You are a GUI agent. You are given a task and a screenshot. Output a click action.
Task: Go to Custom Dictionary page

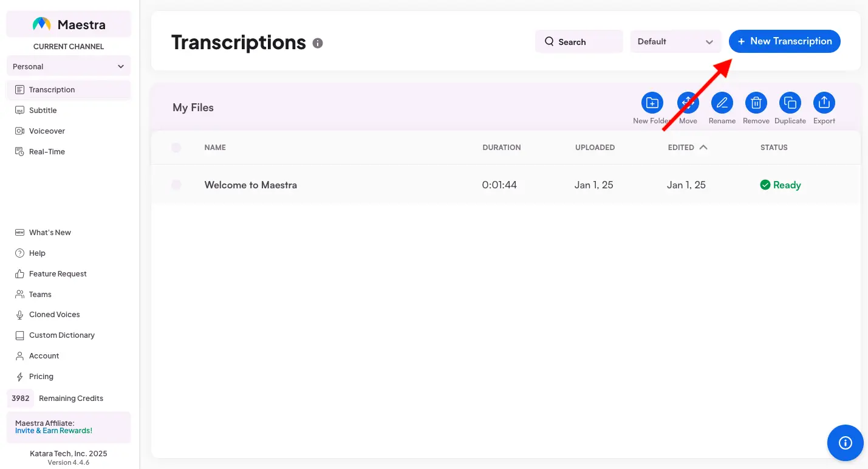pos(61,335)
